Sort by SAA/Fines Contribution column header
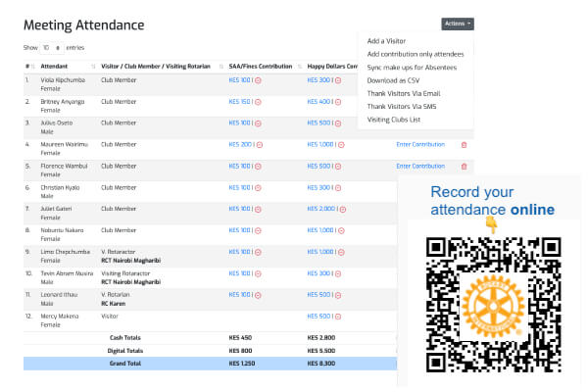 point(260,66)
